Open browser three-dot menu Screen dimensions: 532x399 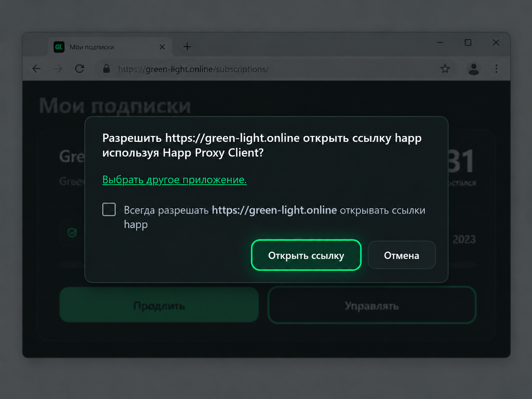(496, 69)
